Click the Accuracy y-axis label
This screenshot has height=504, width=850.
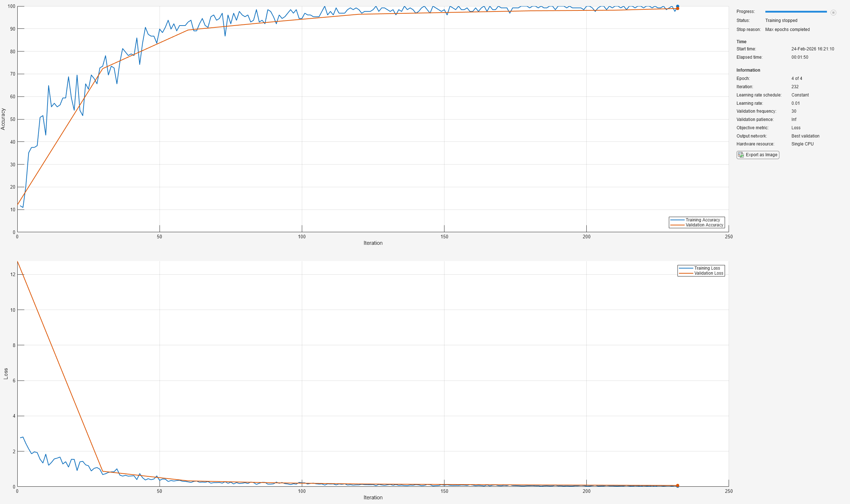[x=3, y=119]
